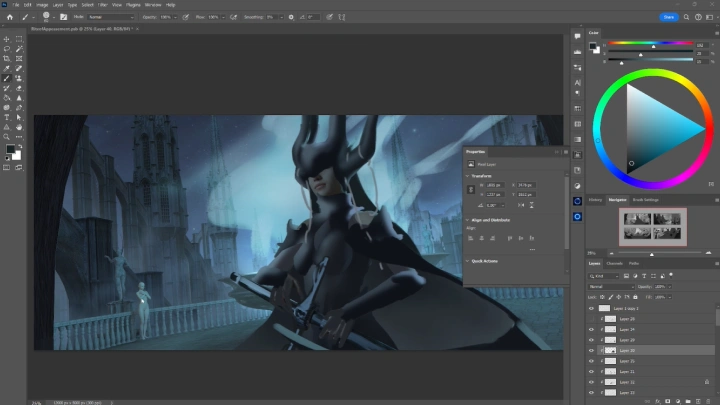The height and width of the screenshot is (405, 720).
Task: Select the Path Selection arrow tool
Action: tap(19, 118)
